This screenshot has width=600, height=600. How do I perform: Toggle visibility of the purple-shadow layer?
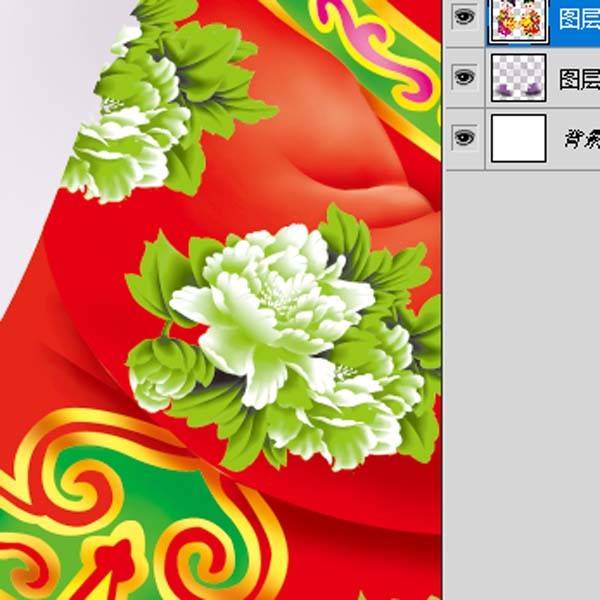[464, 77]
